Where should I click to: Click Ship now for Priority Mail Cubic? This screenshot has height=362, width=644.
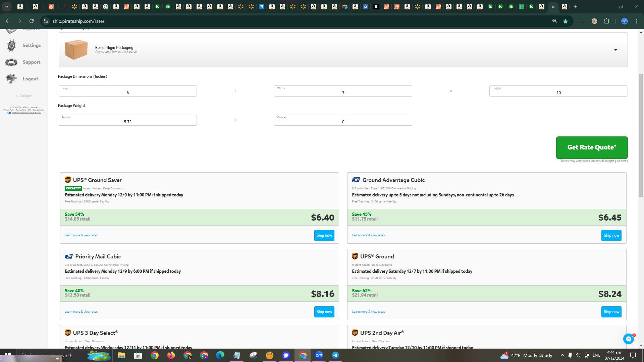[324, 312]
